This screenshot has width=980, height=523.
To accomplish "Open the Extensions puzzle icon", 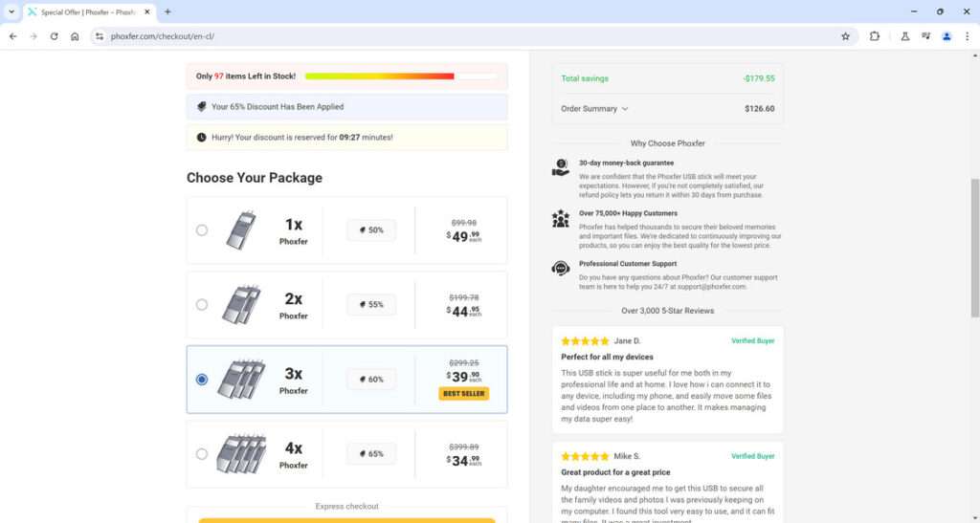I will (875, 36).
